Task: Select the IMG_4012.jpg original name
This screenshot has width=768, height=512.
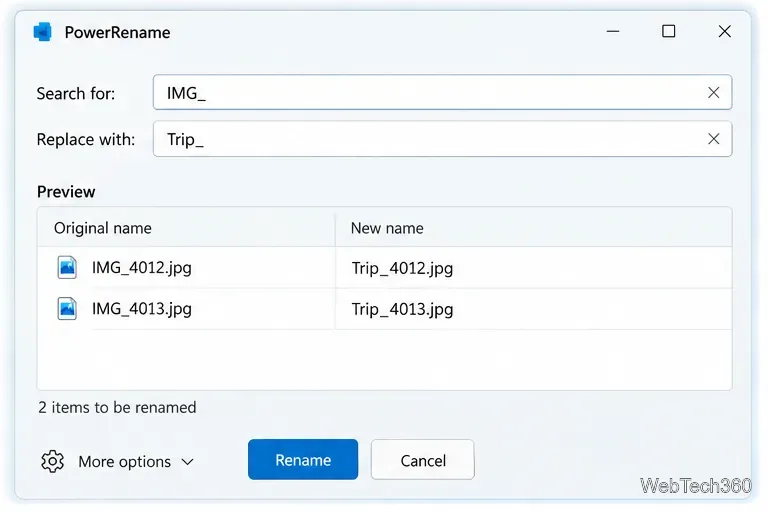Action: pos(142,268)
